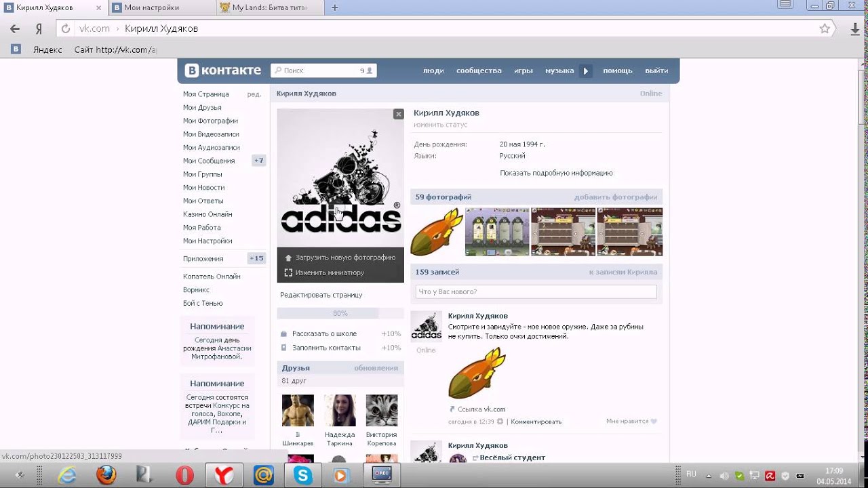Open friend 'Надежда Таркина' avatar
Image resolution: width=868 pixels, height=488 pixels.
[340, 410]
